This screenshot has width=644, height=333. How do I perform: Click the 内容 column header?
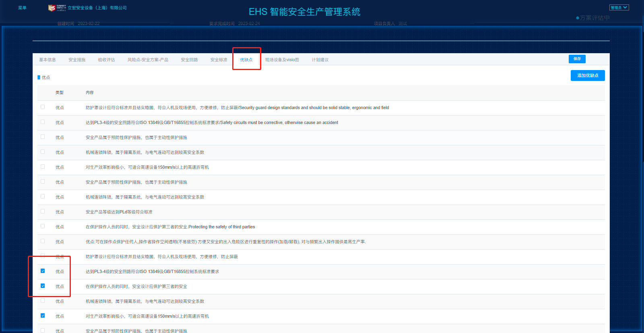tap(90, 93)
